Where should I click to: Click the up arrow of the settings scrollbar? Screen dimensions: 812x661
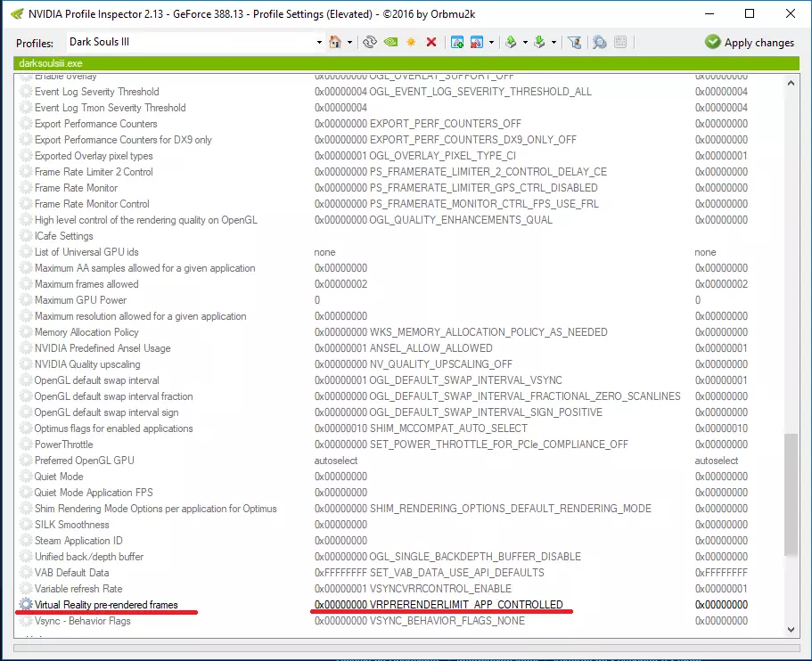click(791, 83)
